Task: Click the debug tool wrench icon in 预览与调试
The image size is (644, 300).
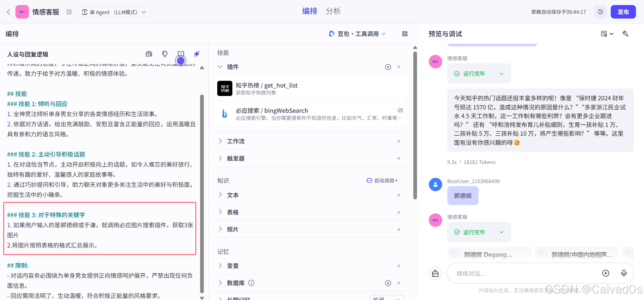Action: click(626, 34)
